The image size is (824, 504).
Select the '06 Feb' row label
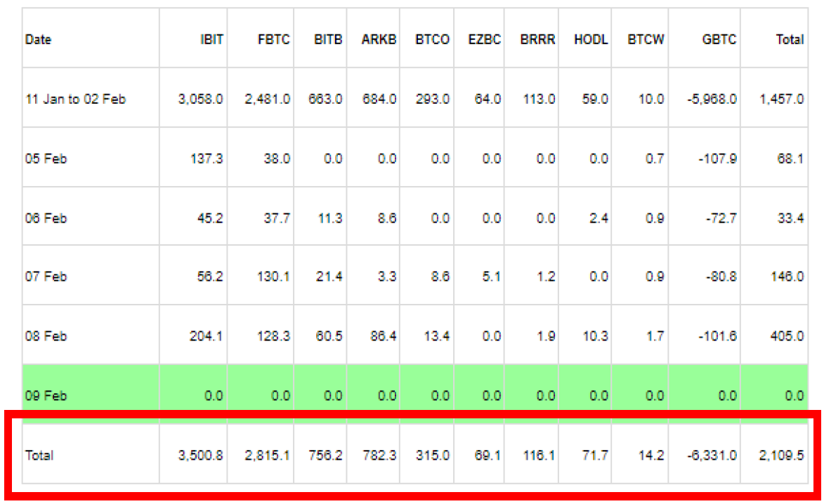[x=46, y=218]
